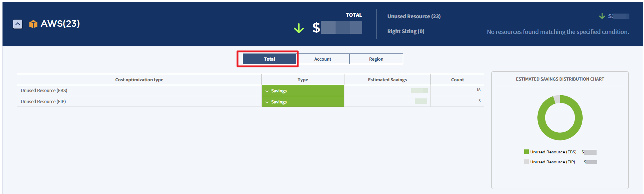This screenshot has width=644, height=194.
Task: Click grey EIP legend color swatch
Action: pyautogui.click(x=526, y=162)
